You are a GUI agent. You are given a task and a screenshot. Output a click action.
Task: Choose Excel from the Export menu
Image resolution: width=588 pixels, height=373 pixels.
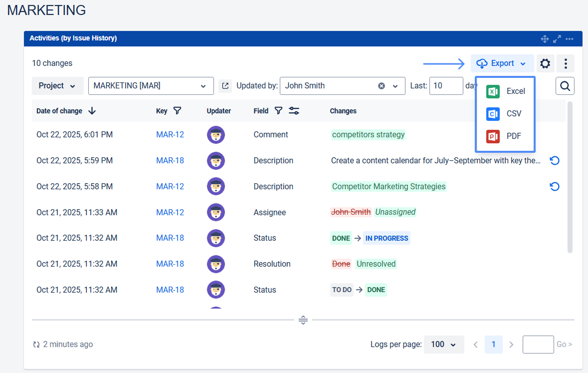(506, 91)
